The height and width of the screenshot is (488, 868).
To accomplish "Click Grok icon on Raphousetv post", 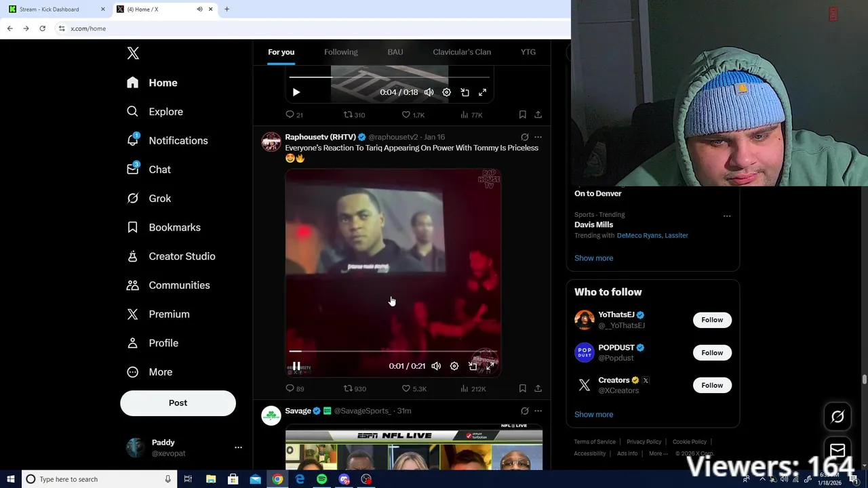I will pyautogui.click(x=524, y=137).
